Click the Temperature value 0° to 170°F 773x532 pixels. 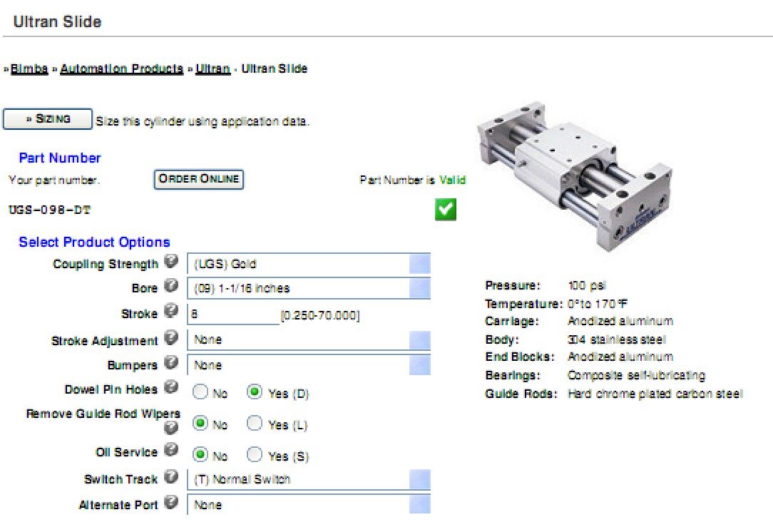(x=598, y=304)
